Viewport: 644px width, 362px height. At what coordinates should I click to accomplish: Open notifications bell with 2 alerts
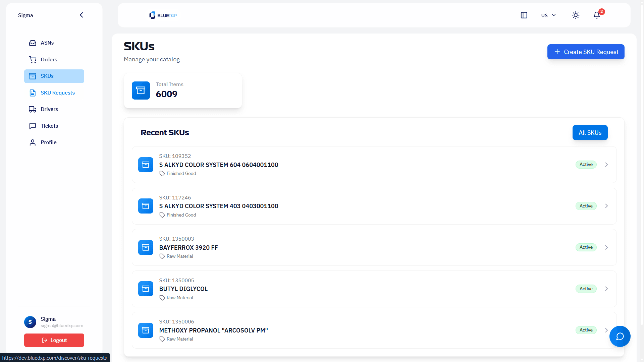point(597,15)
